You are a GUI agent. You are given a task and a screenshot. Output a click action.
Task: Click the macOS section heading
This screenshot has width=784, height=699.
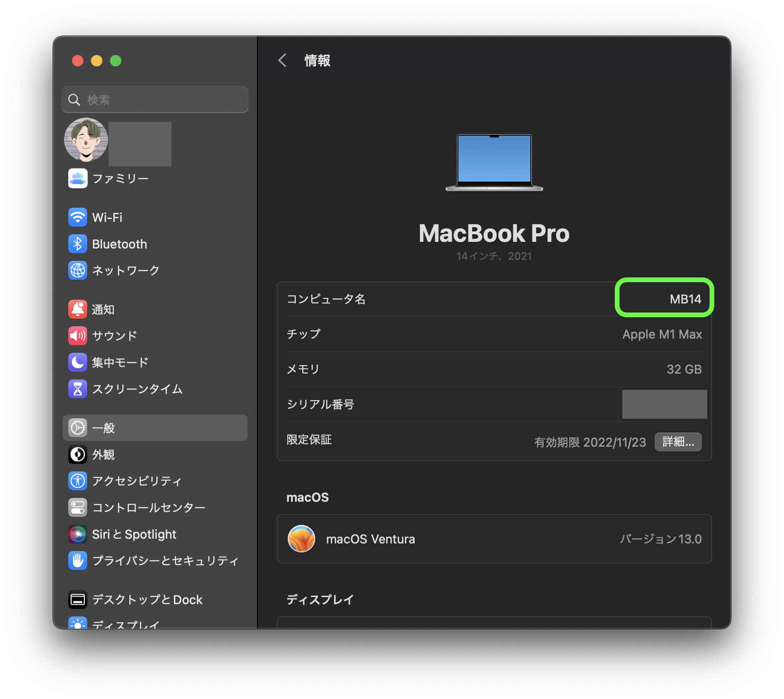pyautogui.click(x=308, y=497)
